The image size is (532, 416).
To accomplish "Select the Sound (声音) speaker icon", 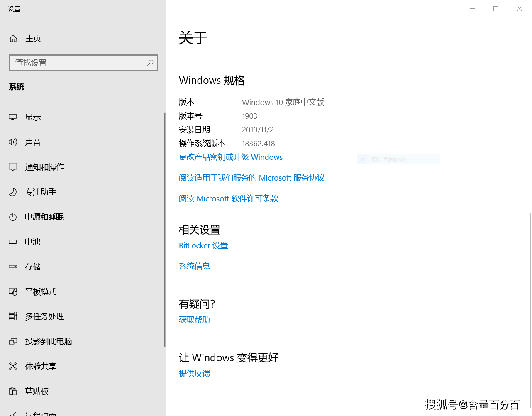I will 13,142.
